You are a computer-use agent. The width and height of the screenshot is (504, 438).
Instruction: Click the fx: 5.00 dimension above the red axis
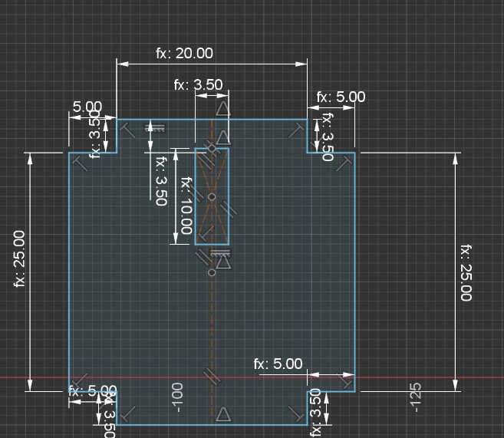pos(278,364)
